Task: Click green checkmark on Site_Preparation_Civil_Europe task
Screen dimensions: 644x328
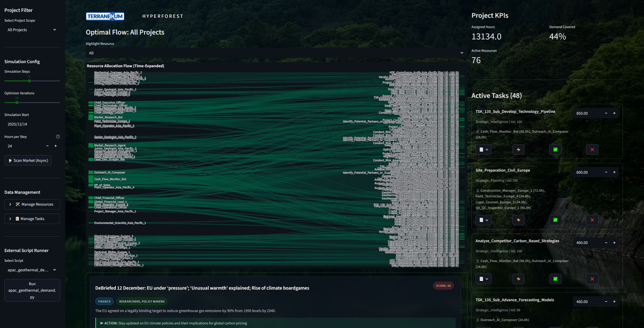Action: (555, 220)
